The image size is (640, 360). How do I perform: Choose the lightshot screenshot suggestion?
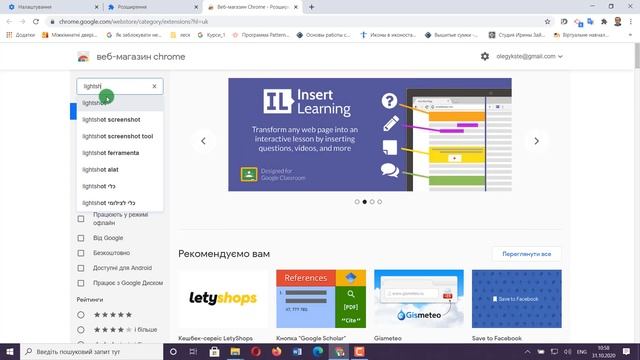(120, 120)
